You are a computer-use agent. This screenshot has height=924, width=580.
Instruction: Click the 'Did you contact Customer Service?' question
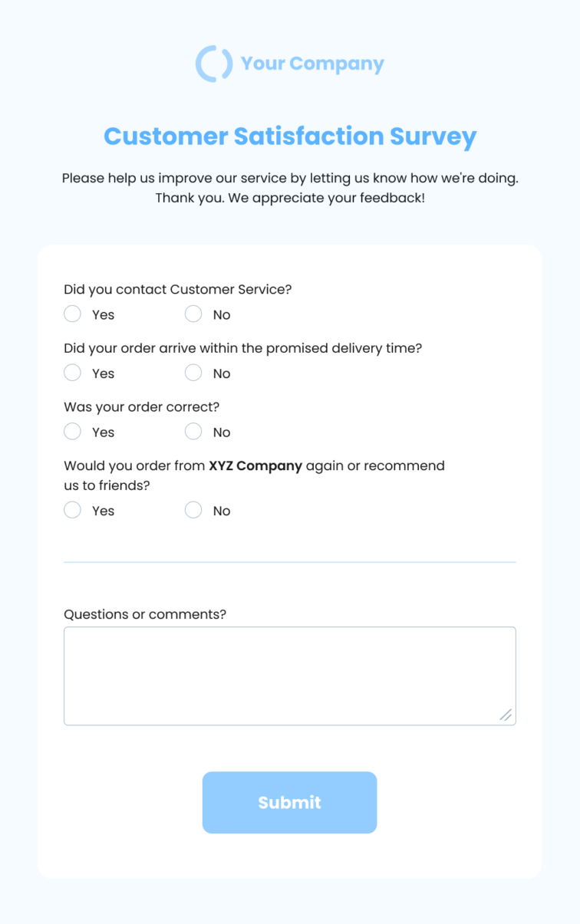pos(178,289)
